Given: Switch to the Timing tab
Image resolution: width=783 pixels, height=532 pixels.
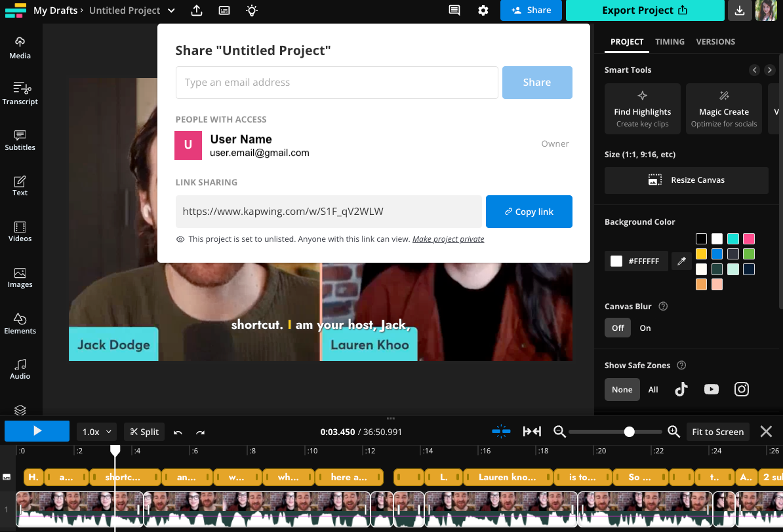Looking at the screenshot, I should point(670,41).
